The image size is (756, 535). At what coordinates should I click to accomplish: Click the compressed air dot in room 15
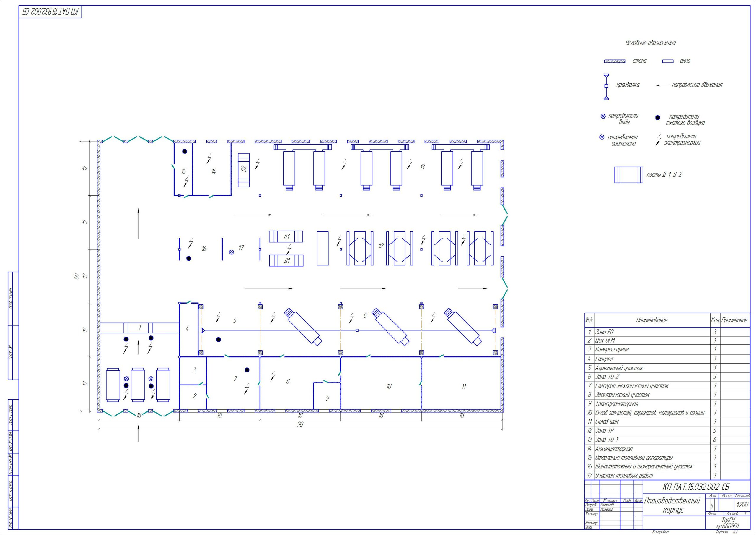pyautogui.click(x=185, y=151)
